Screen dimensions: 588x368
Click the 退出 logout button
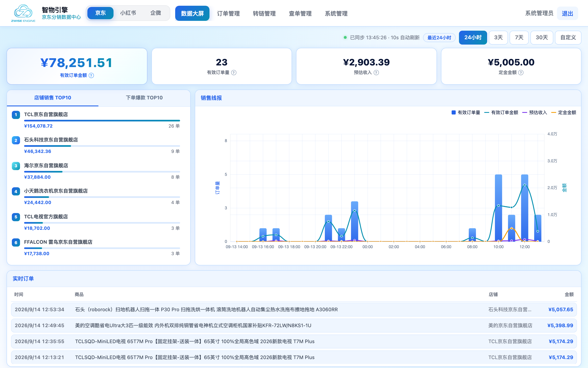567,13
